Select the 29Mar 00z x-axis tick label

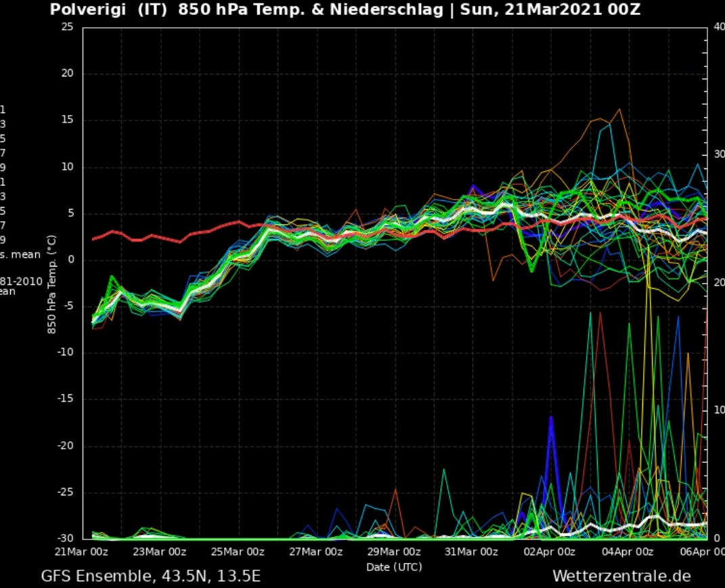tap(394, 551)
